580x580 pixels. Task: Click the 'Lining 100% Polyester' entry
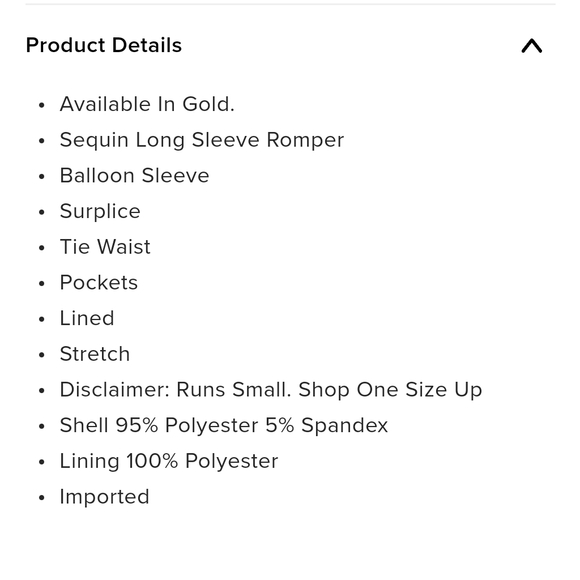pyautogui.click(x=169, y=461)
